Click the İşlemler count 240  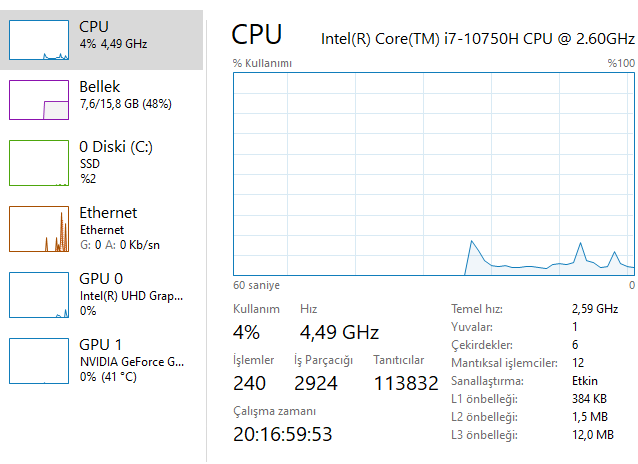pyautogui.click(x=250, y=383)
